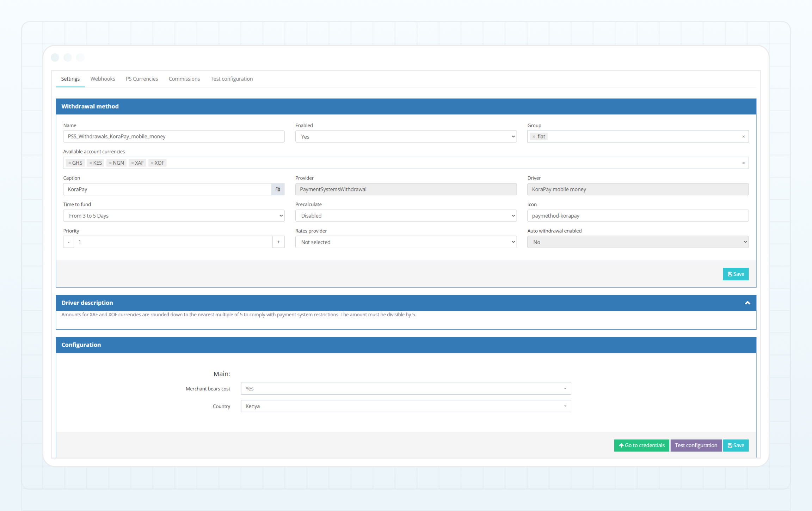Image resolution: width=812 pixels, height=511 pixels.
Task: Click the Name input field
Action: (x=174, y=136)
